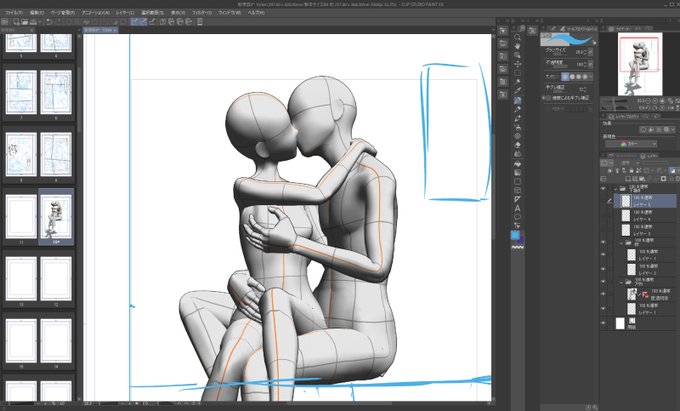Select the Decoration tool
The image size is (680, 411).
(517, 136)
